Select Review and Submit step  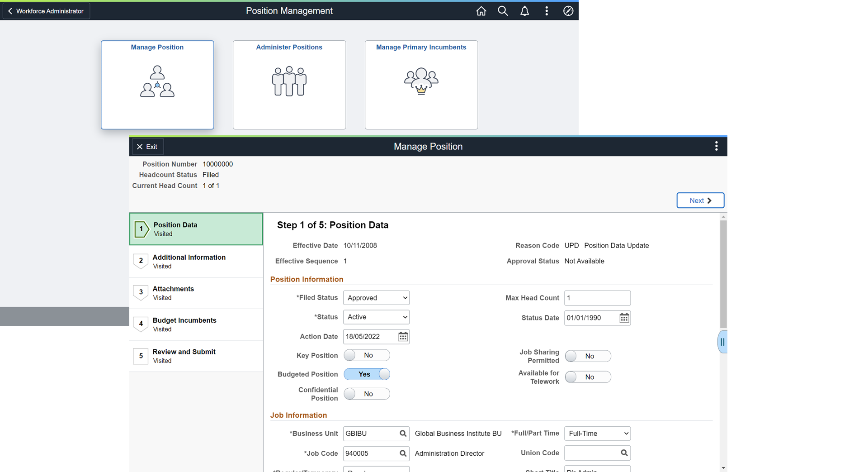click(x=196, y=356)
